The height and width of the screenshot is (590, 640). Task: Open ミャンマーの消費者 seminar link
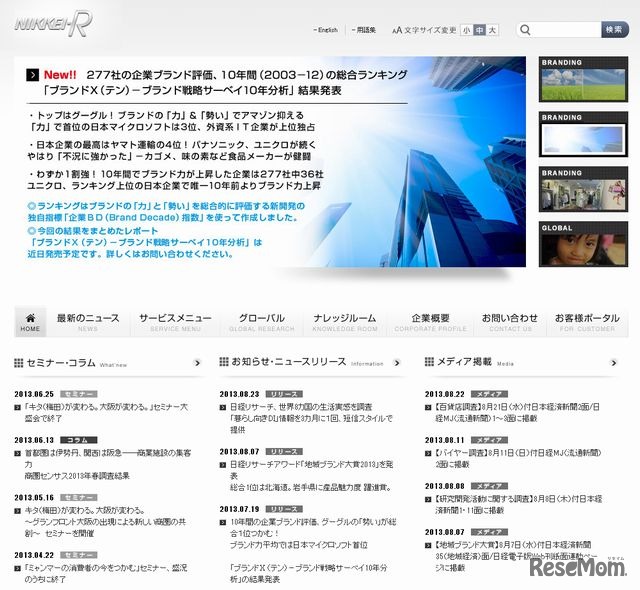[x=106, y=573]
